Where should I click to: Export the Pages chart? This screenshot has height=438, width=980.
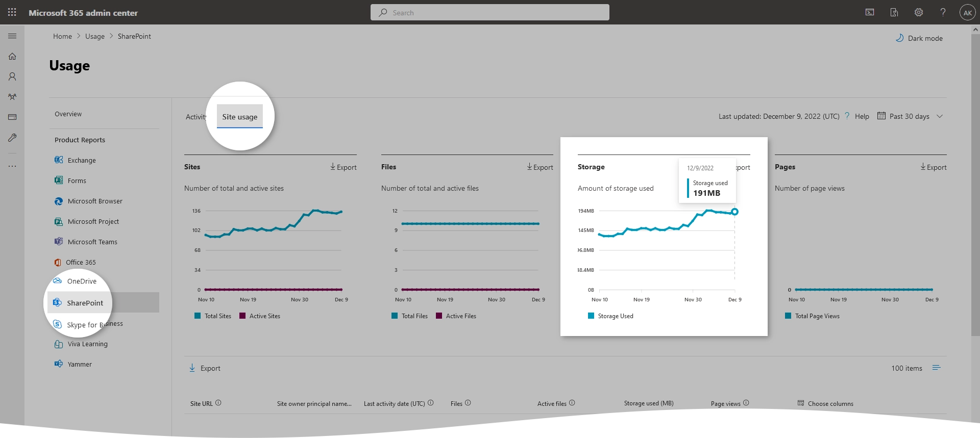(x=934, y=167)
